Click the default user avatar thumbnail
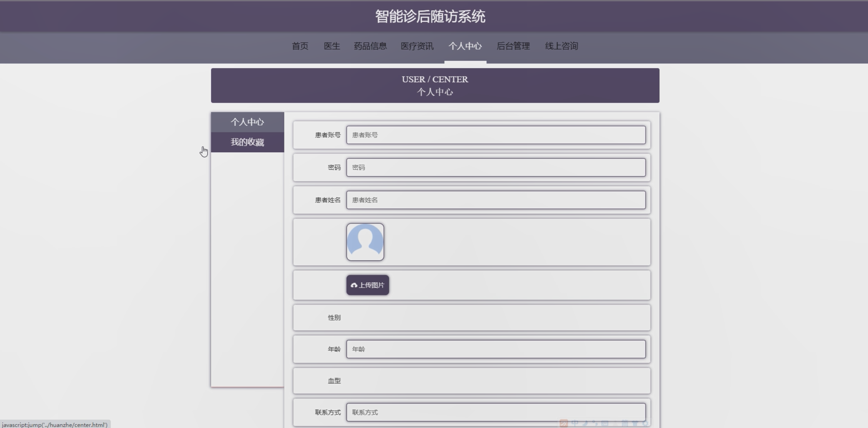Screen dimensions: 868x428 [365, 242]
